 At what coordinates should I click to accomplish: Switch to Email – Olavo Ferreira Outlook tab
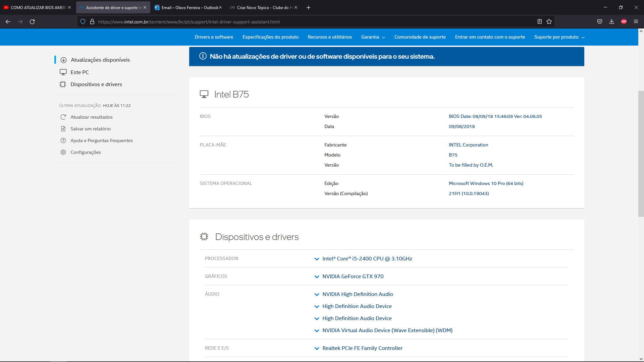click(188, 8)
